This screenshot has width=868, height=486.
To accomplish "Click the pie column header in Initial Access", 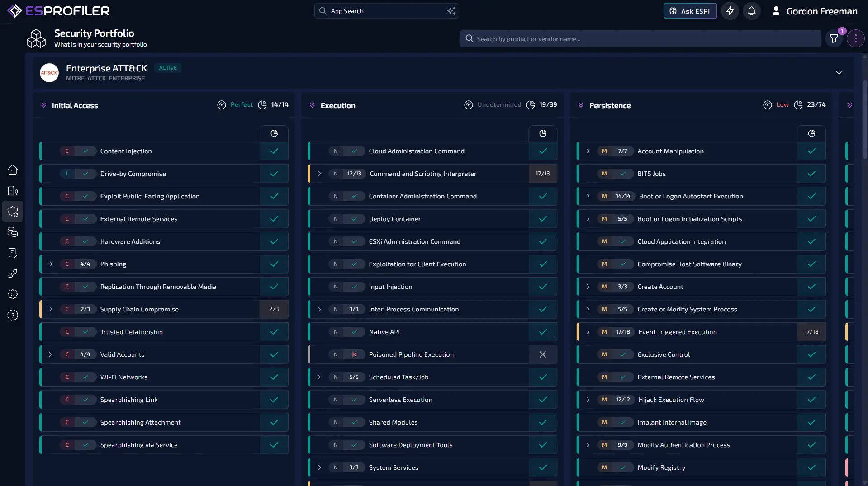I will tap(274, 133).
